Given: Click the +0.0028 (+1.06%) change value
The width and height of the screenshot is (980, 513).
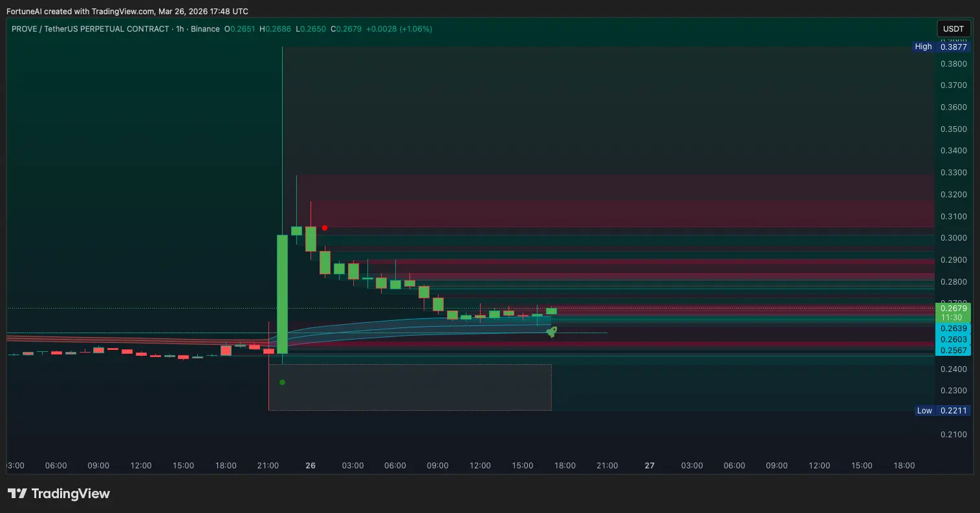Looking at the screenshot, I should click(399, 29).
